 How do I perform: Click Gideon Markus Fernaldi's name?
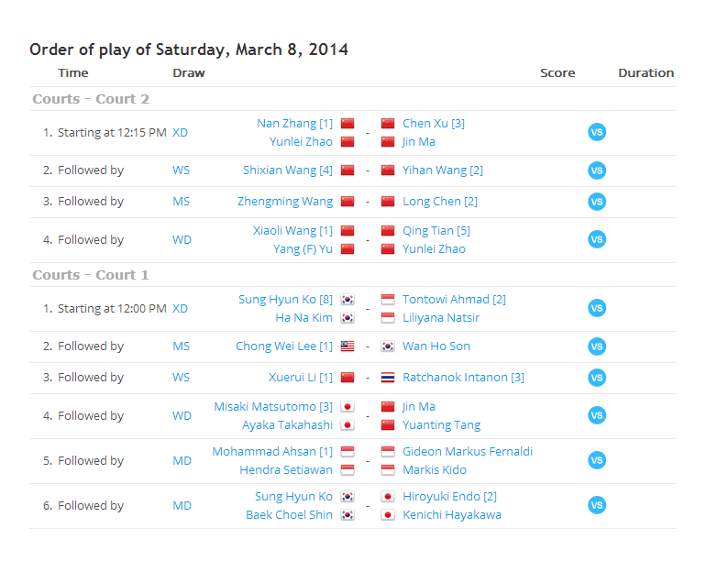click(468, 452)
